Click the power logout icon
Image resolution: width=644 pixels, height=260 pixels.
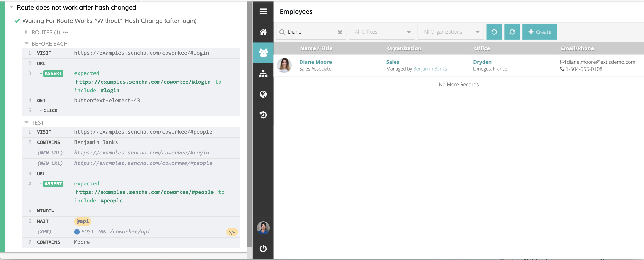[263, 248]
